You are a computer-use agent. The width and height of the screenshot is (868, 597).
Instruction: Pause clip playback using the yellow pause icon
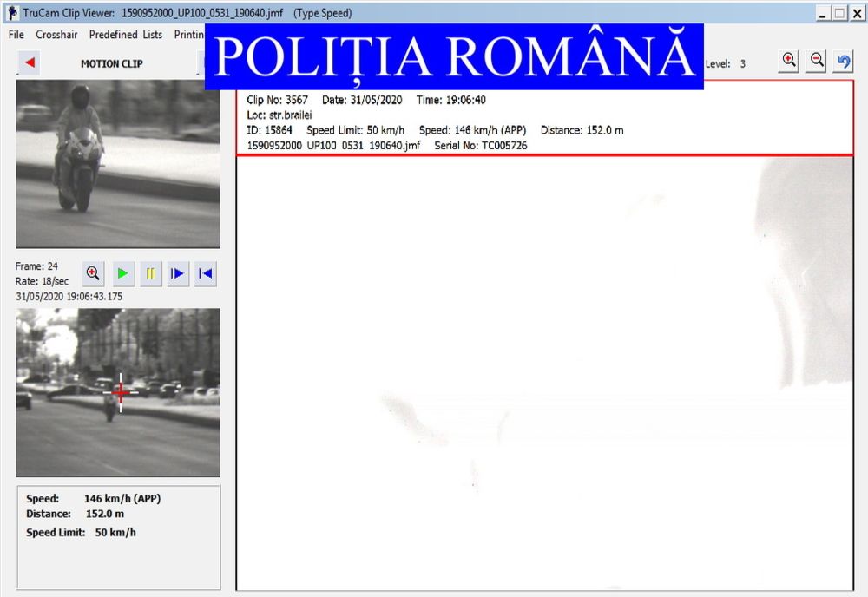pos(149,273)
